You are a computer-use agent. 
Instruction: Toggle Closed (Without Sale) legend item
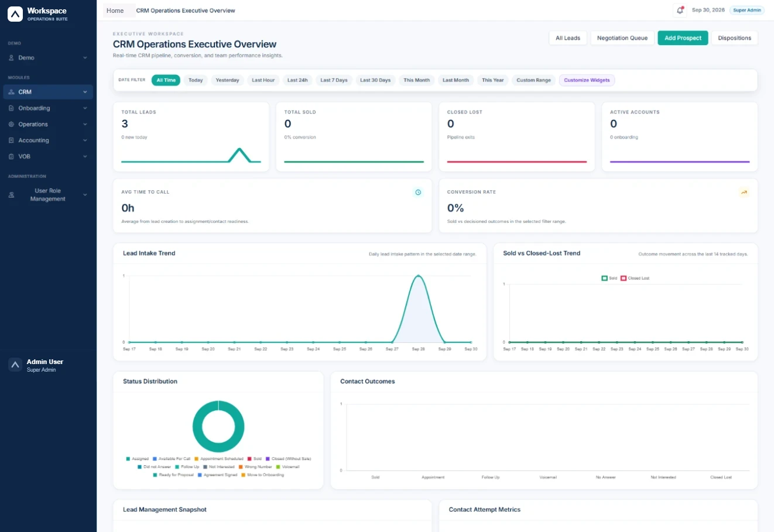[x=289, y=459]
